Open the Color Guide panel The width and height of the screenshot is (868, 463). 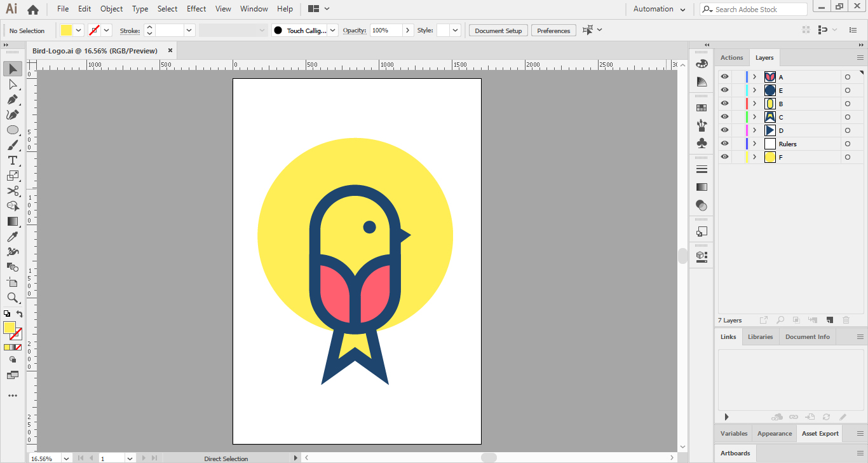(x=702, y=81)
